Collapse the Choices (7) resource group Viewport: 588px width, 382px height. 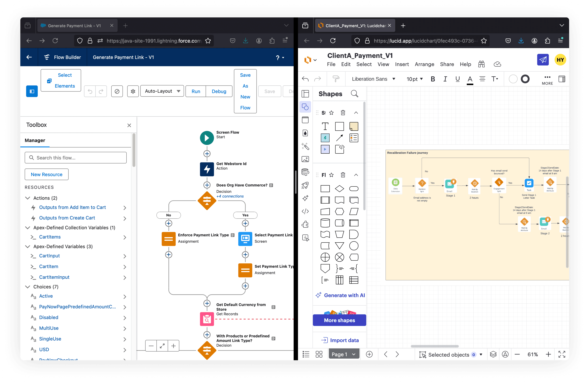click(x=28, y=287)
